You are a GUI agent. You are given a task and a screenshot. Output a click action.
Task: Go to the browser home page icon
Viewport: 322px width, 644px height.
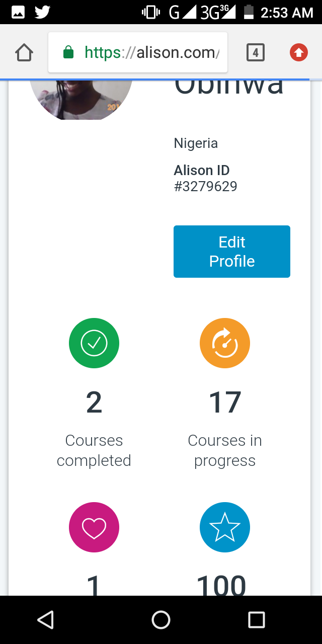tap(24, 52)
